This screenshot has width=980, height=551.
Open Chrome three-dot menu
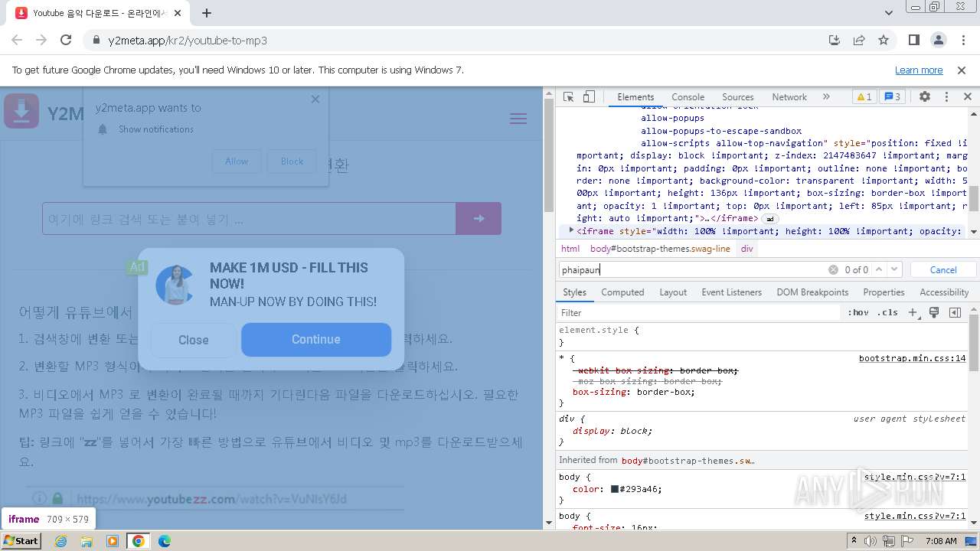click(x=962, y=40)
